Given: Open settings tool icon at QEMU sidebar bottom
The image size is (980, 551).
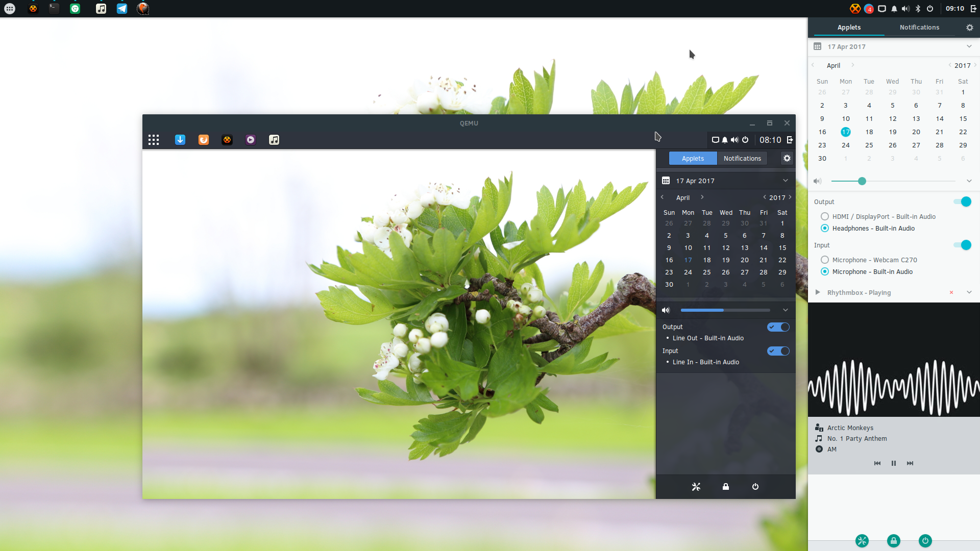Looking at the screenshot, I should tap(696, 487).
